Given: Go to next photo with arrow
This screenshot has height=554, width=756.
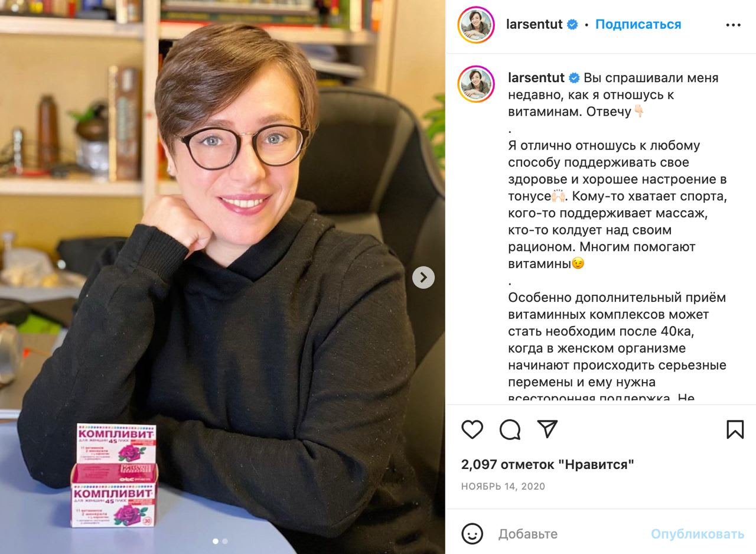Looking at the screenshot, I should (423, 277).
